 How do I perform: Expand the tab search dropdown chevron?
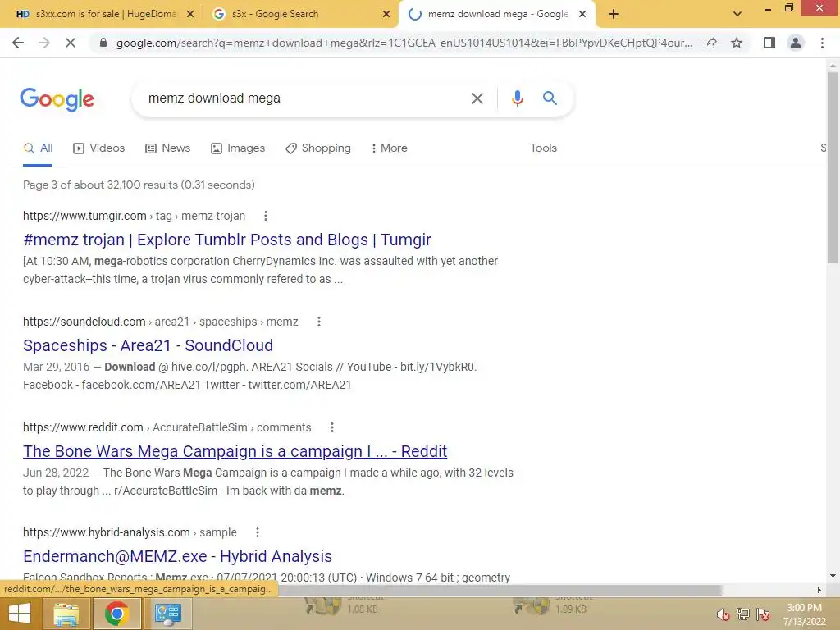(737, 15)
